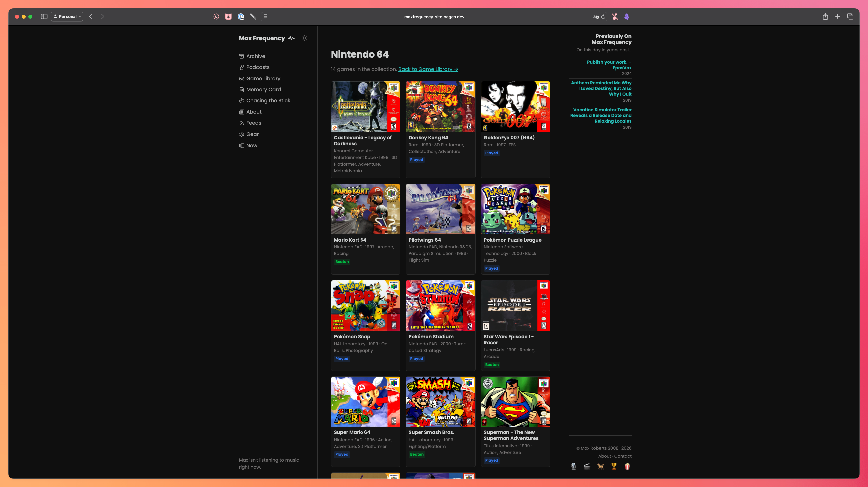Open the Feeds page
868x487 pixels.
[253, 123]
